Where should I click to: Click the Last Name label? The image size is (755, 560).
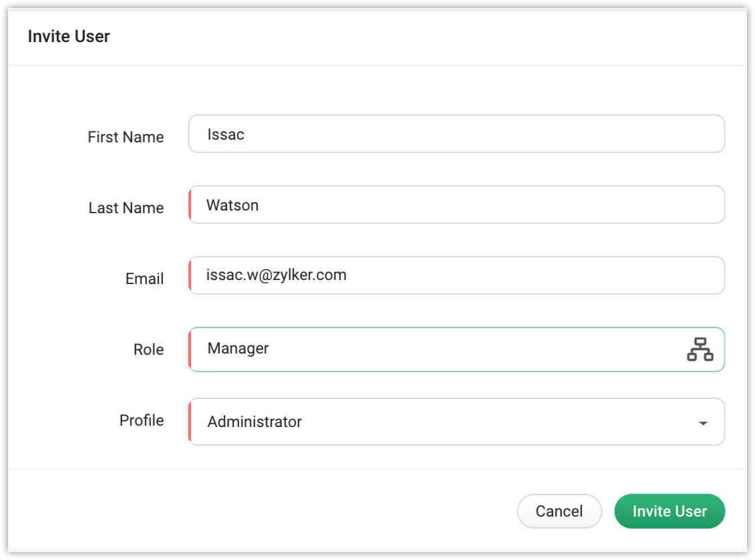coord(126,208)
